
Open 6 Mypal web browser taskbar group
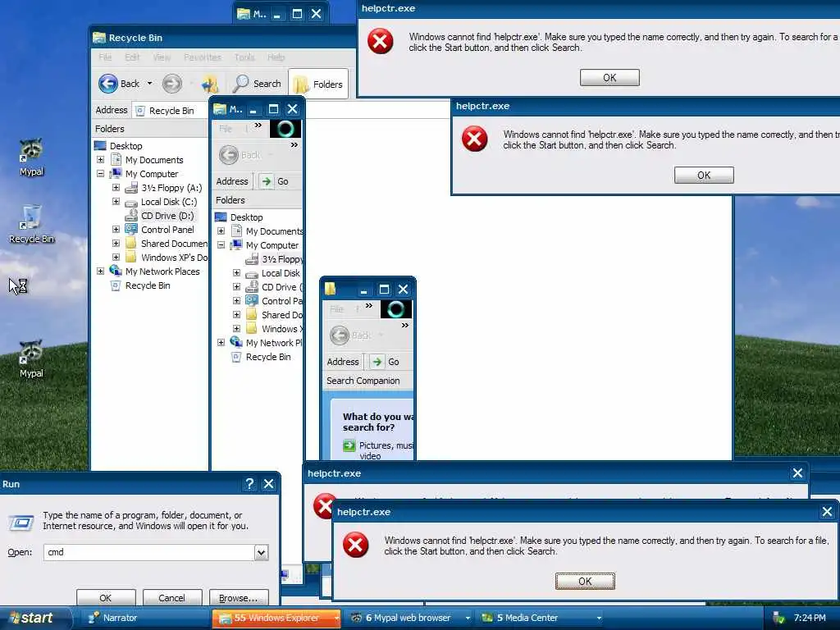click(x=410, y=619)
